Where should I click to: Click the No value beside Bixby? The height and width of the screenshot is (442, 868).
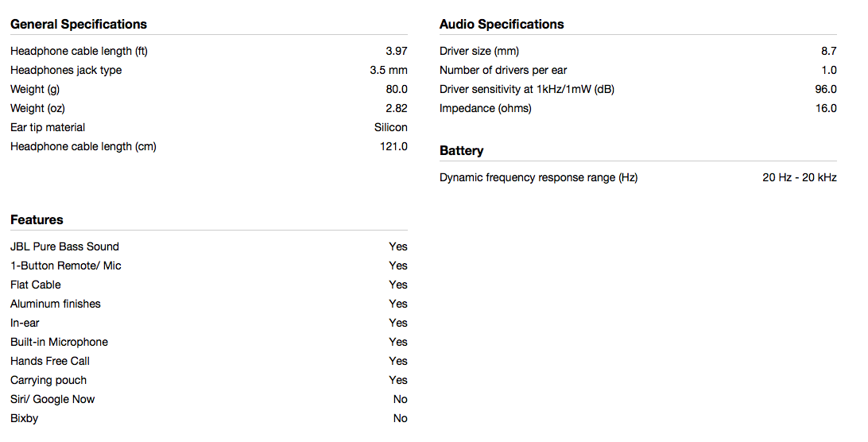(x=401, y=419)
